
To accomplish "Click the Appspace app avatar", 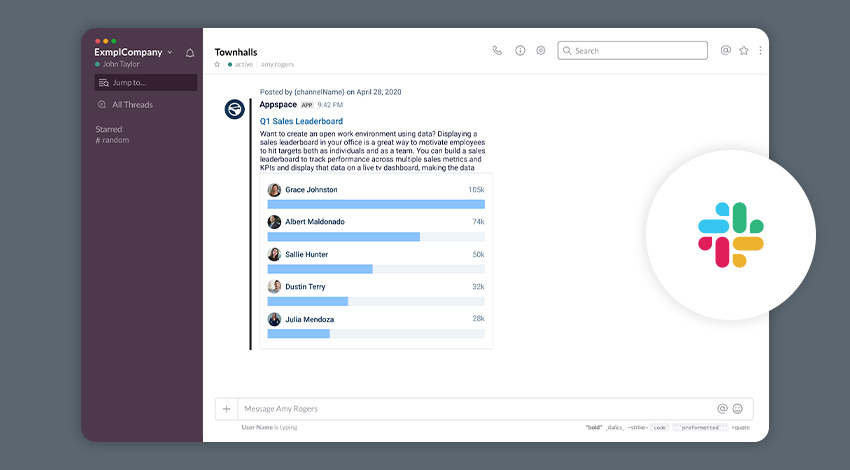I will point(235,109).
